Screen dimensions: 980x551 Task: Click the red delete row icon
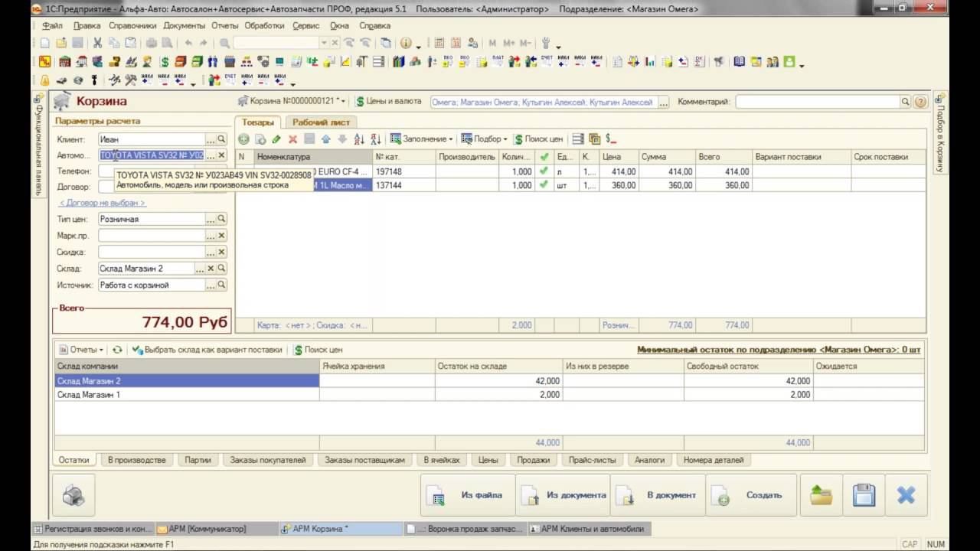(292, 139)
